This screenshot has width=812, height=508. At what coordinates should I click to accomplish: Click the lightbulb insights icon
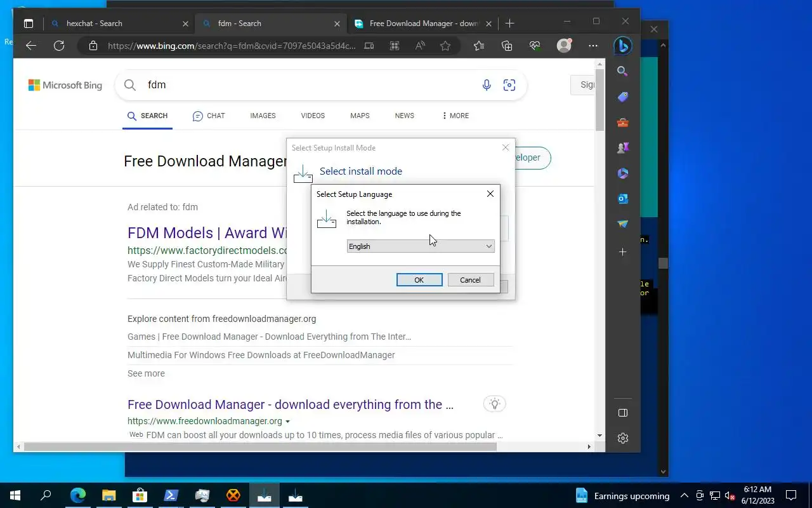point(495,404)
